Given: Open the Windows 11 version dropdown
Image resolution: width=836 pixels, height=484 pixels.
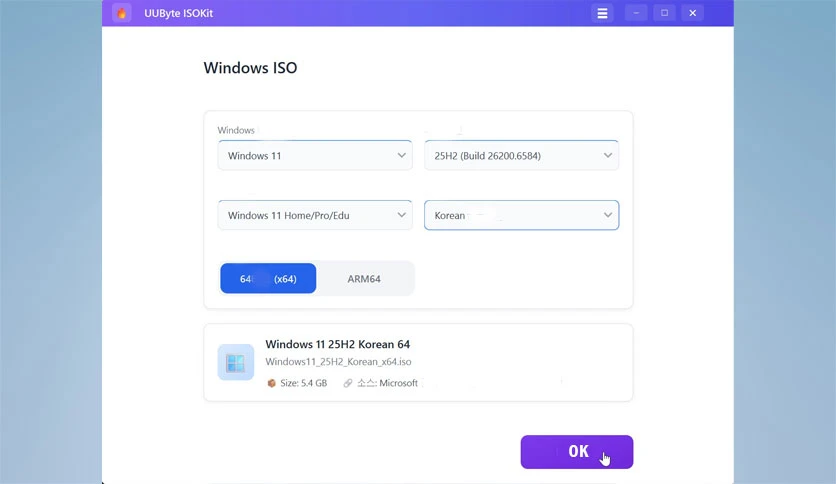Looking at the screenshot, I should click(x=315, y=156).
